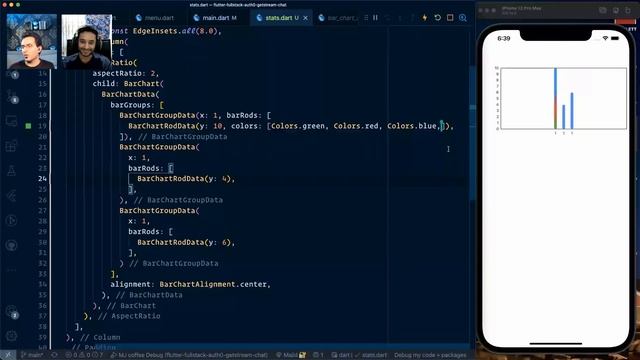This screenshot has height=360, width=640.
Task: Tap the shortest blue bar in simulator chart
Action: point(564,117)
